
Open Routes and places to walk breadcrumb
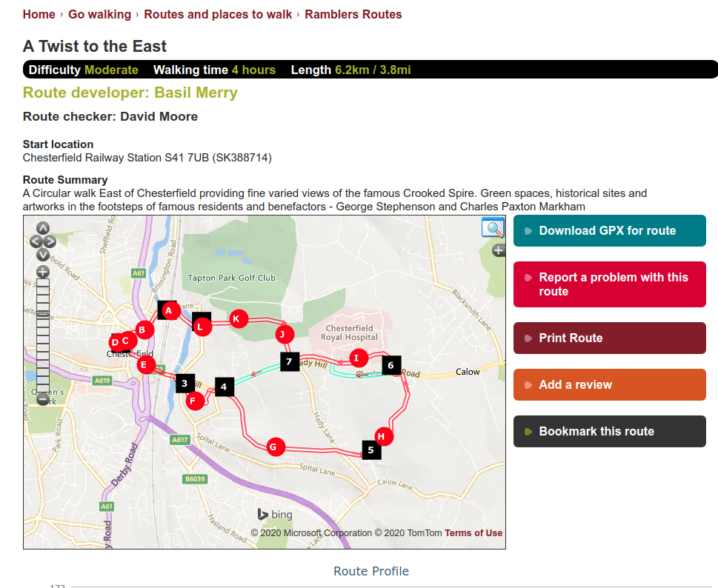(218, 14)
